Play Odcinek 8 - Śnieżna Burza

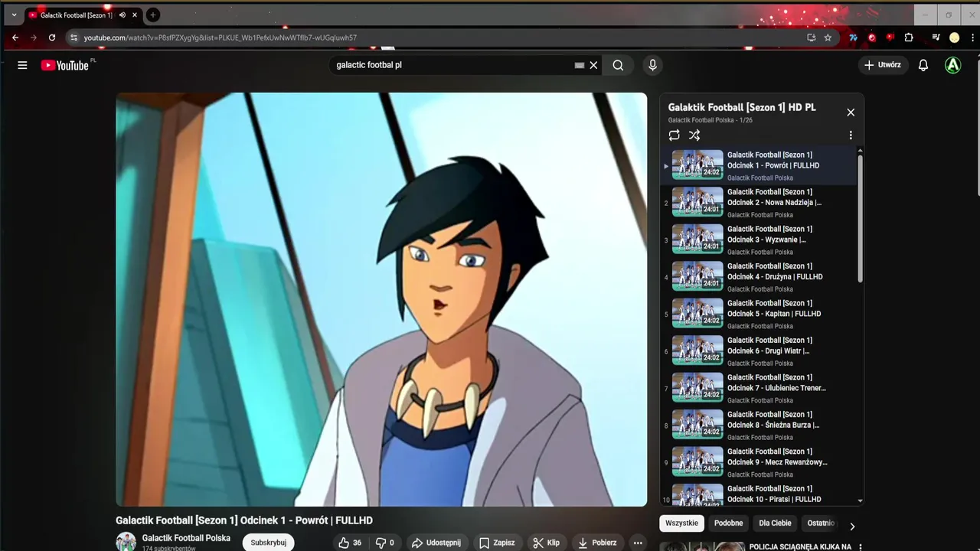[758, 425]
